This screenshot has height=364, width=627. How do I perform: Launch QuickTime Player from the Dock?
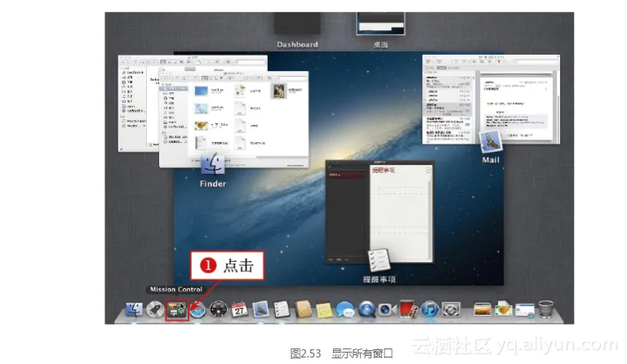pos(367,309)
